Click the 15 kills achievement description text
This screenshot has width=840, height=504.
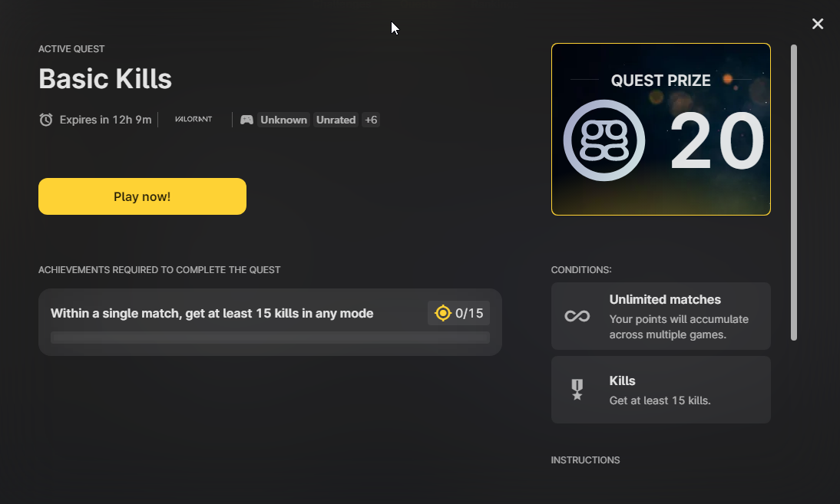(x=212, y=313)
